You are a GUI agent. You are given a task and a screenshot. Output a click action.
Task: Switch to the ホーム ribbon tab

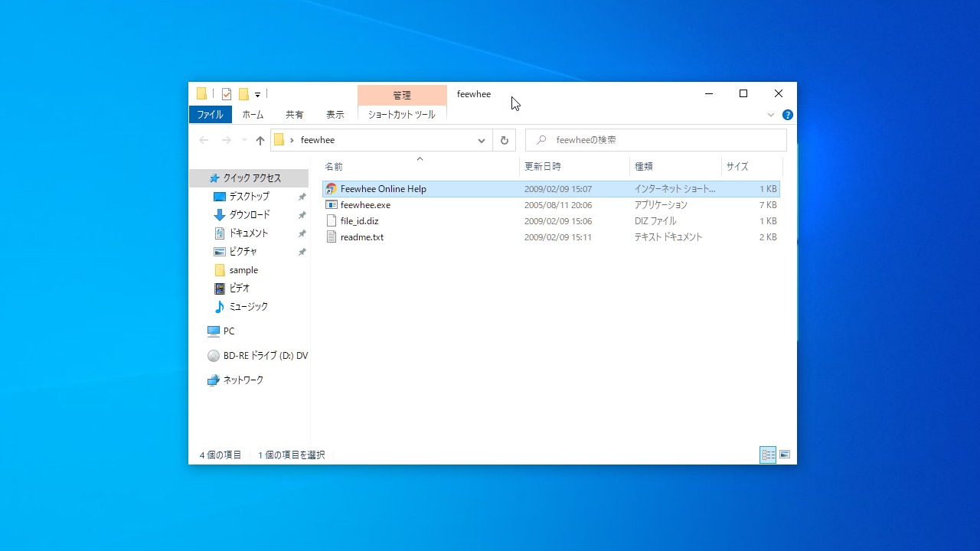coord(253,115)
